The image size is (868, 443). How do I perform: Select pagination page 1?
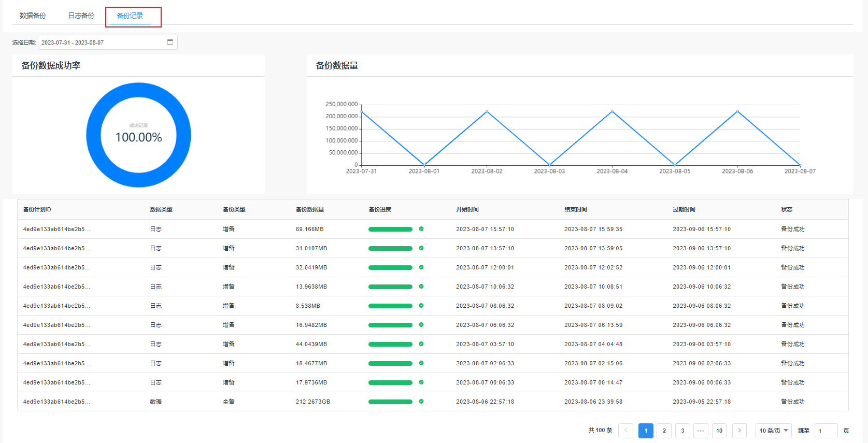(646, 431)
